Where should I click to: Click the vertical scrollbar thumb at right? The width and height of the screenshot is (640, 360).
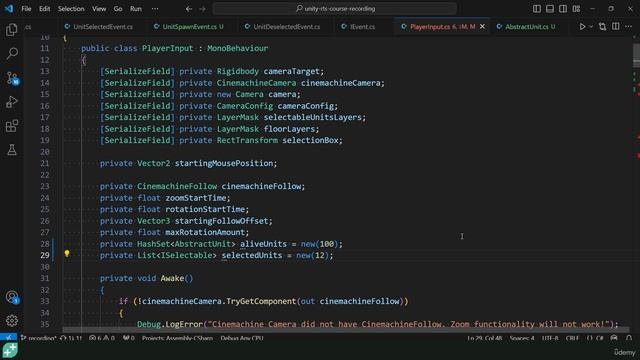(636, 55)
